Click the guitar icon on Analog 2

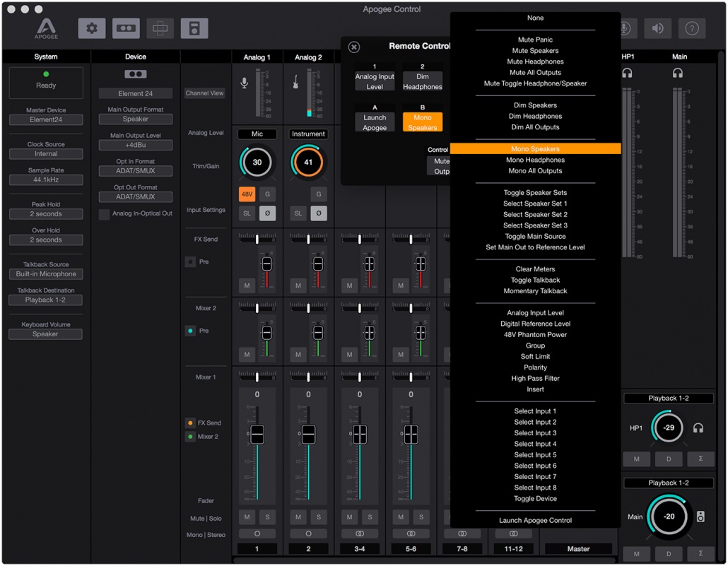[x=295, y=82]
